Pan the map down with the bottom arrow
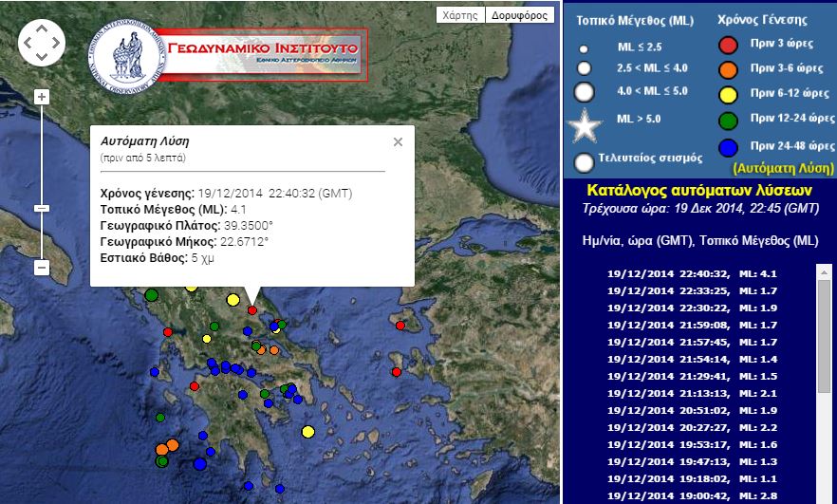This screenshot has width=837, height=504. click(42, 57)
